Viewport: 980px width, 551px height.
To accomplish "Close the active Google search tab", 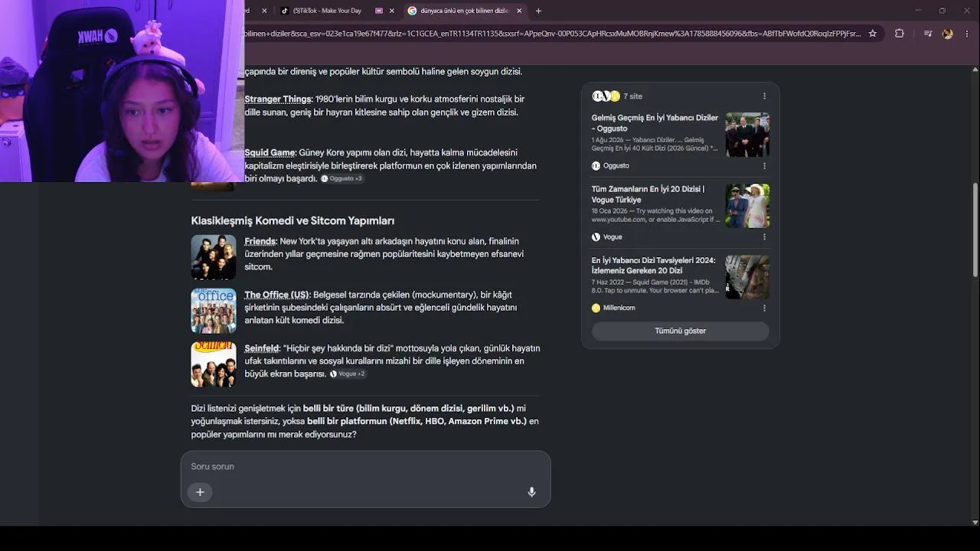I will tap(519, 11).
